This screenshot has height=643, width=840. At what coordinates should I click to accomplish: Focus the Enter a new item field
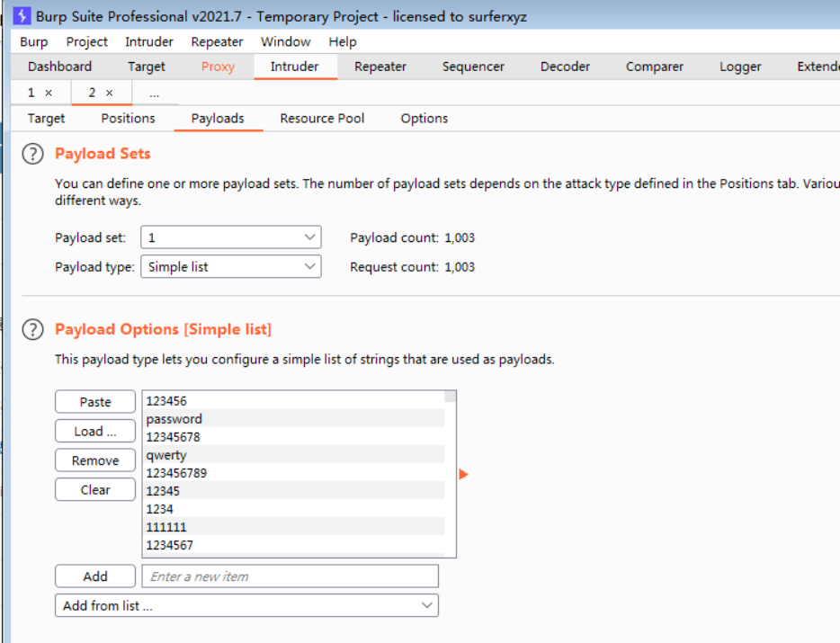pyautogui.click(x=290, y=576)
